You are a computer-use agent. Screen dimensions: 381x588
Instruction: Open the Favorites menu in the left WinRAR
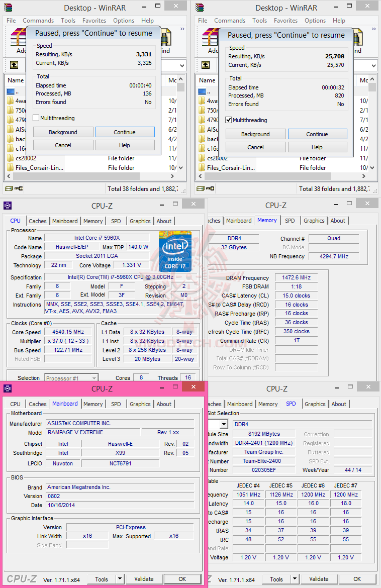94,21
